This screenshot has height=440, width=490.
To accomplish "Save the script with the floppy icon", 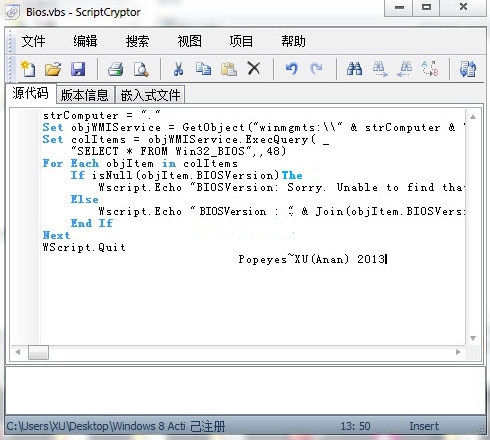I will tap(78, 69).
